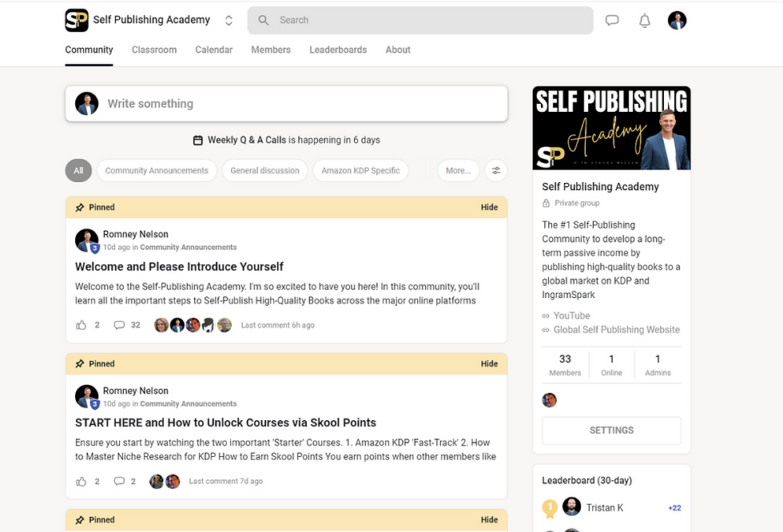Click Last comment 6h ago text

pyautogui.click(x=278, y=325)
